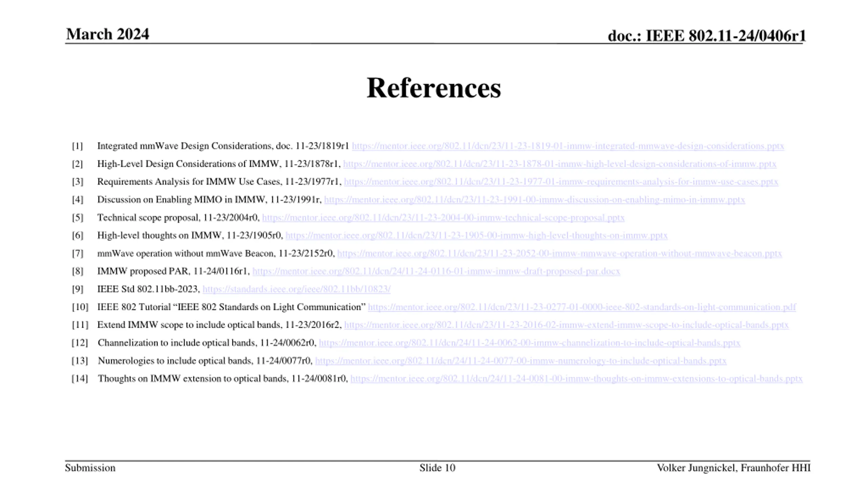
Task: Open the standards on light communication pdf link
Action: (582, 307)
